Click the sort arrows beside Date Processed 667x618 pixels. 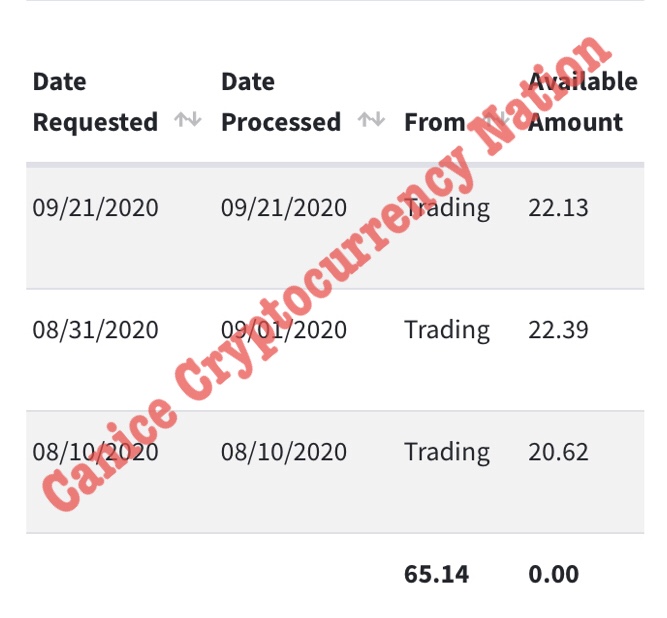[x=372, y=121]
